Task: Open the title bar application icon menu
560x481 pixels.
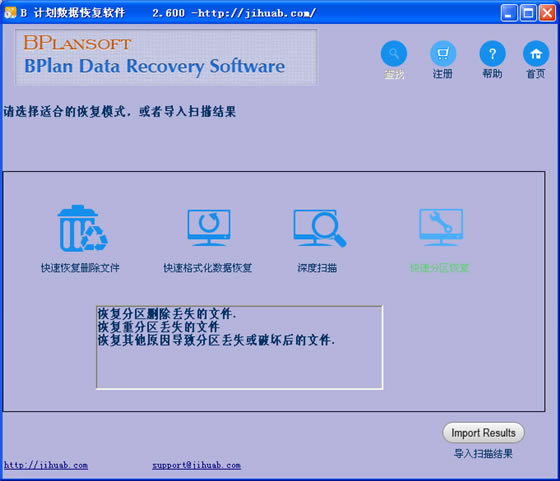Action: (x=10, y=13)
